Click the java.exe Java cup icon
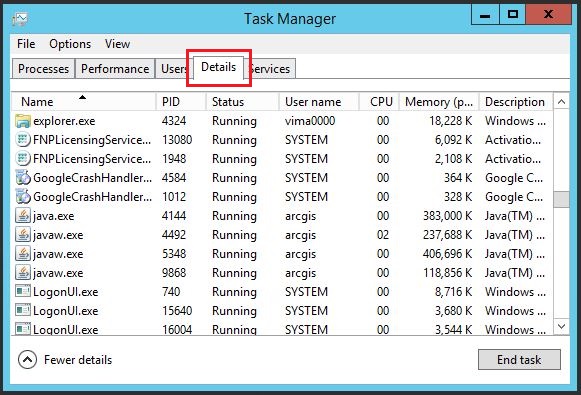The image size is (581, 395). [x=23, y=216]
